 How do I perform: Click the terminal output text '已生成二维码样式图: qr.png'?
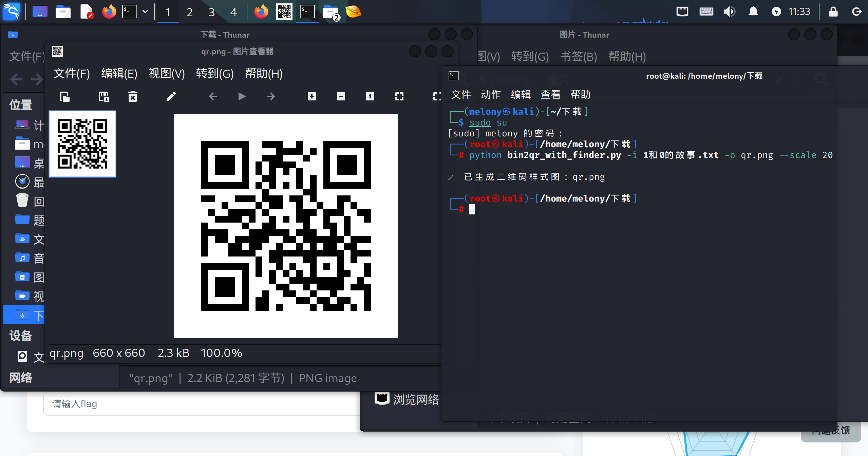pos(534,177)
